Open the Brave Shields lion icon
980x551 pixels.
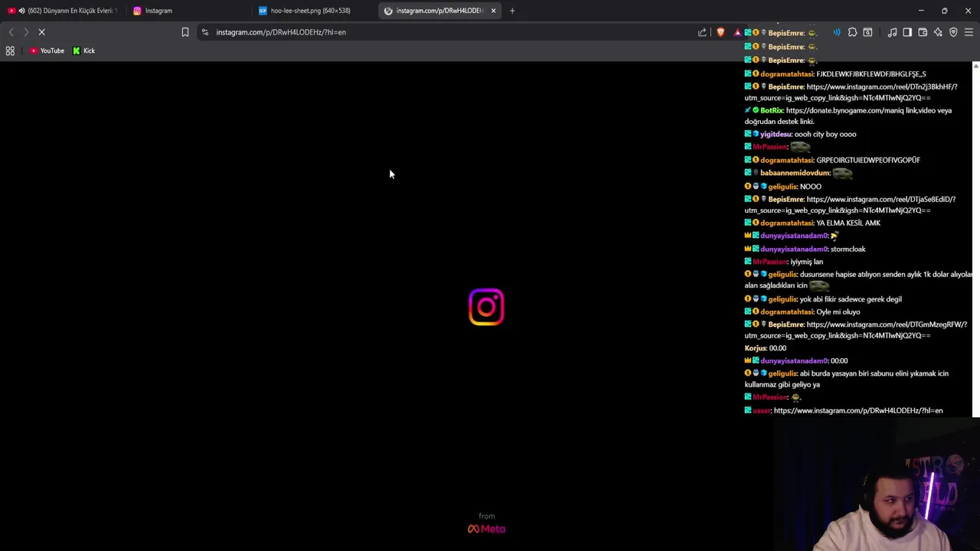pyautogui.click(x=720, y=32)
